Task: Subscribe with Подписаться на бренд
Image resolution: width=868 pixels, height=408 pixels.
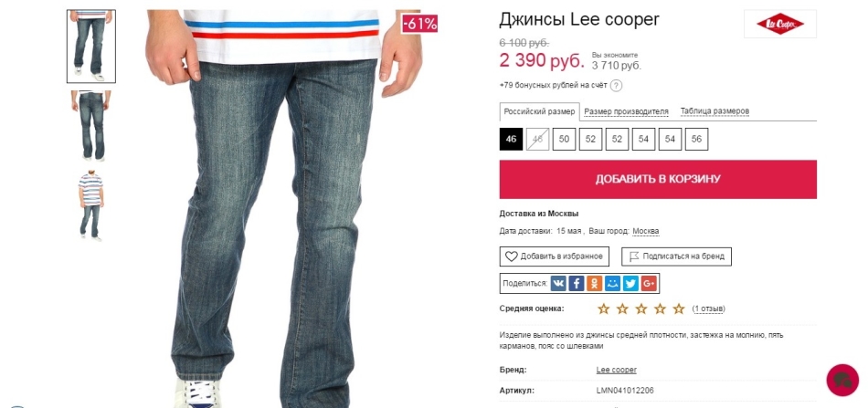Action: [x=676, y=256]
